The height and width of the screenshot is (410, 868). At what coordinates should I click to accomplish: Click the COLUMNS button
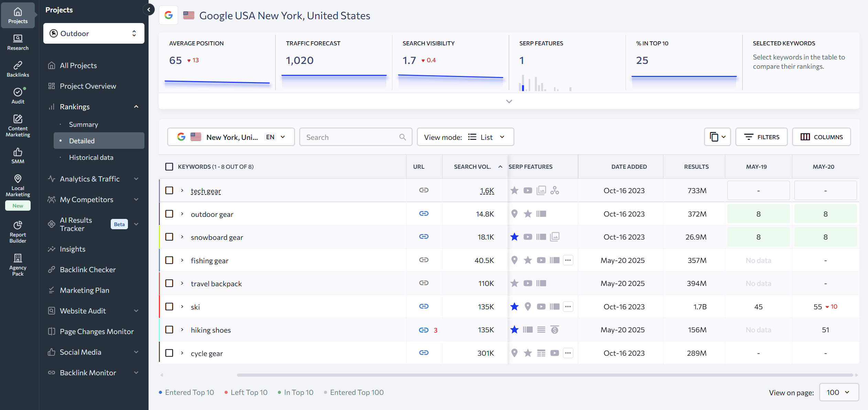click(822, 137)
